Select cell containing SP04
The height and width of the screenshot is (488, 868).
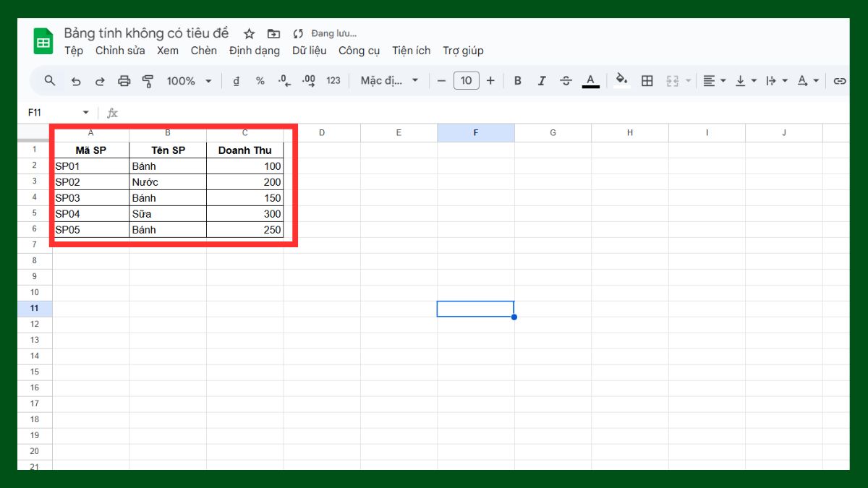click(x=91, y=214)
